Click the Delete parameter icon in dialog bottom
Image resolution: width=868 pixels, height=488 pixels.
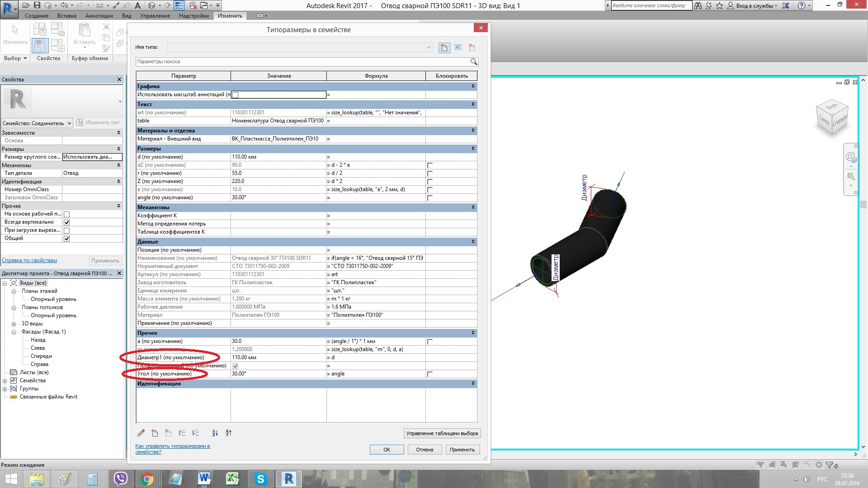point(168,433)
